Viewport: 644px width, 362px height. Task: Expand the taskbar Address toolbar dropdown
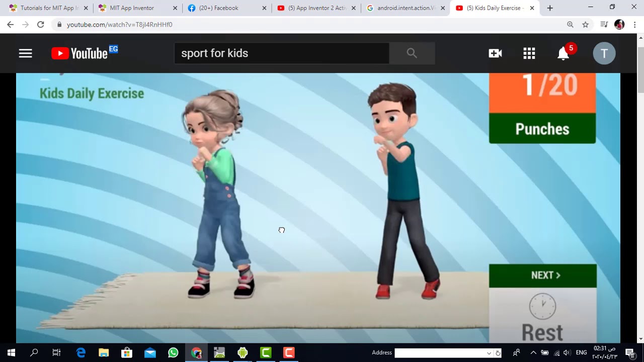pos(489,353)
